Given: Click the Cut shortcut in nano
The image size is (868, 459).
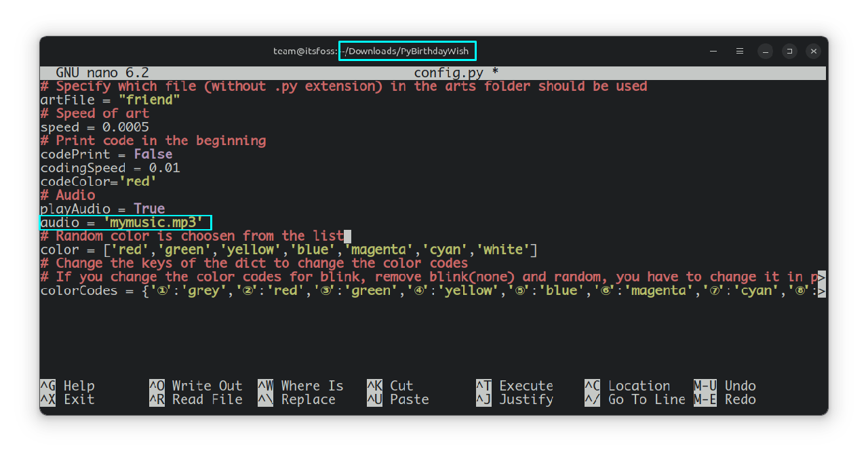Looking at the screenshot, I should [x=401, y=386].
